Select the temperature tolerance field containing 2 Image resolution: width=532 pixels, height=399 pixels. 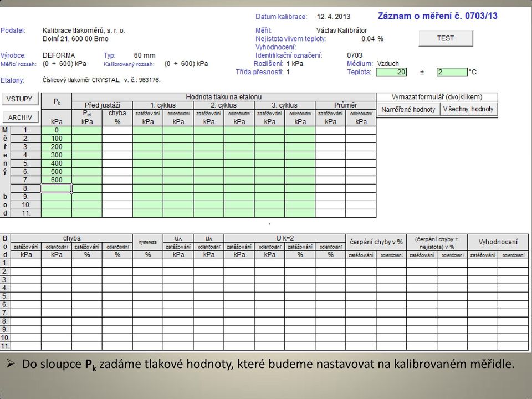click(452, 72)
